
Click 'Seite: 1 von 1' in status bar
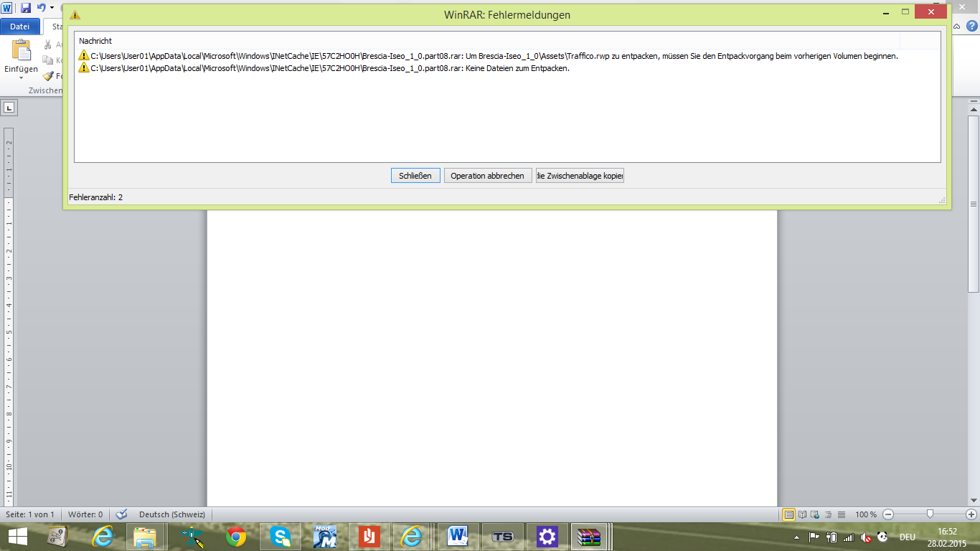pos(30,514)
